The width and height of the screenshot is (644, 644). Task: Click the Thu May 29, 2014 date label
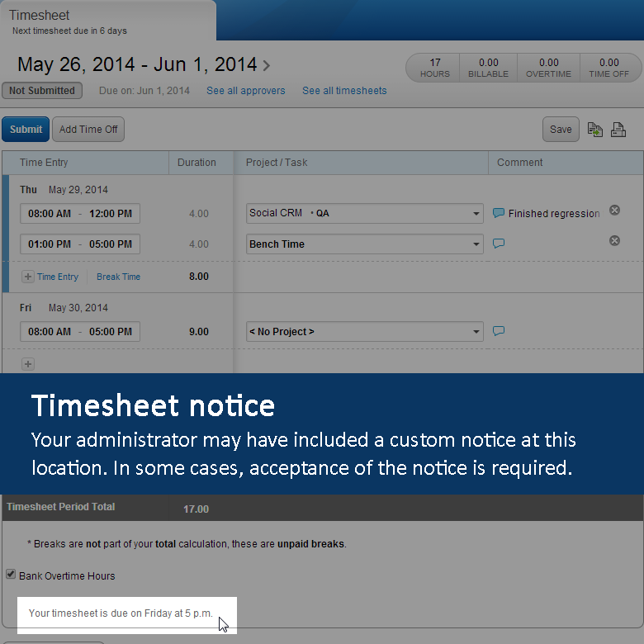click(64, 190)
